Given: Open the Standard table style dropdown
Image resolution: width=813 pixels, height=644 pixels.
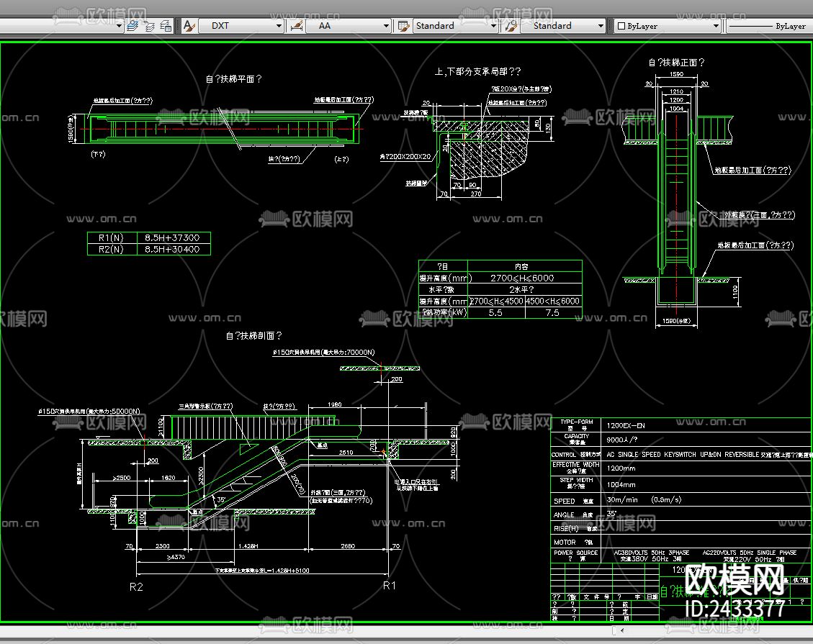Looking at the screenshot, I should (455, 25).
